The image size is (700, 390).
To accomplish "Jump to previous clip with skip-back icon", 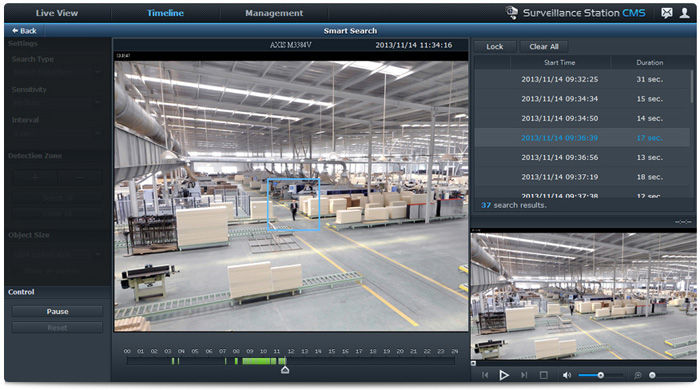I will click(485, 375).
